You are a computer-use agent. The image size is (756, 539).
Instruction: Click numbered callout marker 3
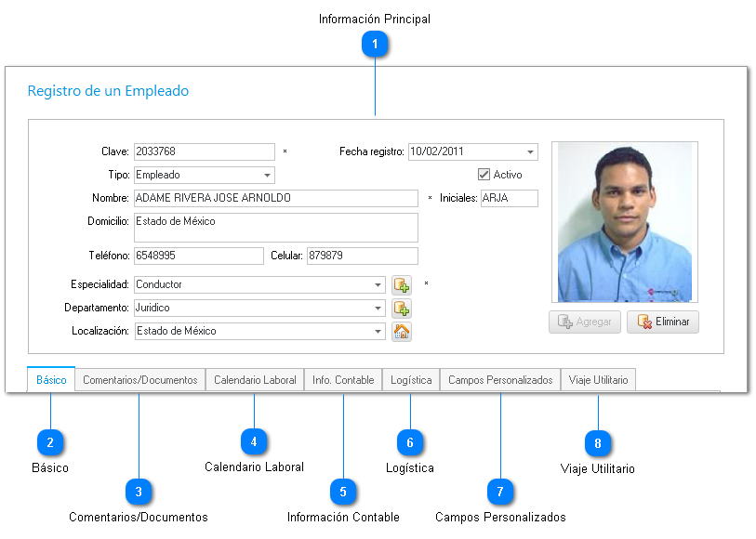pyautogui.click(x=139, y=490)
